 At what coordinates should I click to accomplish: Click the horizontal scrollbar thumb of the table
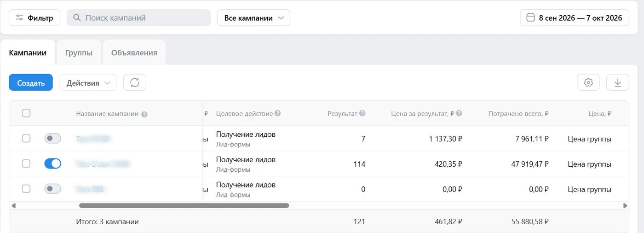pyautogui.click(x=184, y=205)
